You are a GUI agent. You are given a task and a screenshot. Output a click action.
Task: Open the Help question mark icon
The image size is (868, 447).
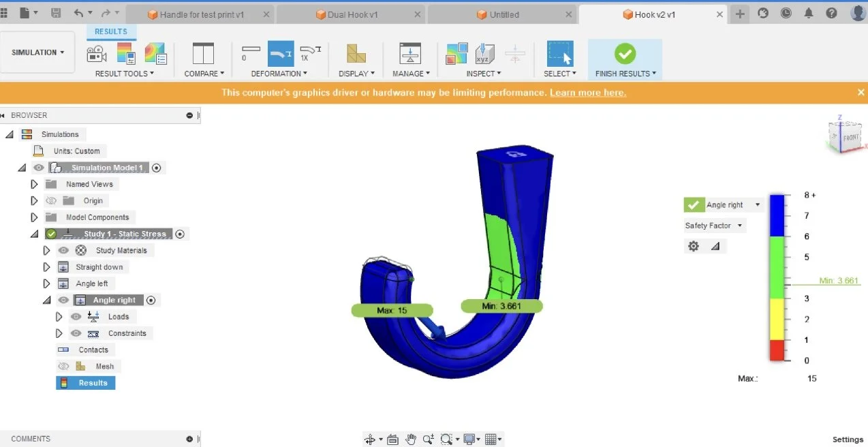click(831, 13)
